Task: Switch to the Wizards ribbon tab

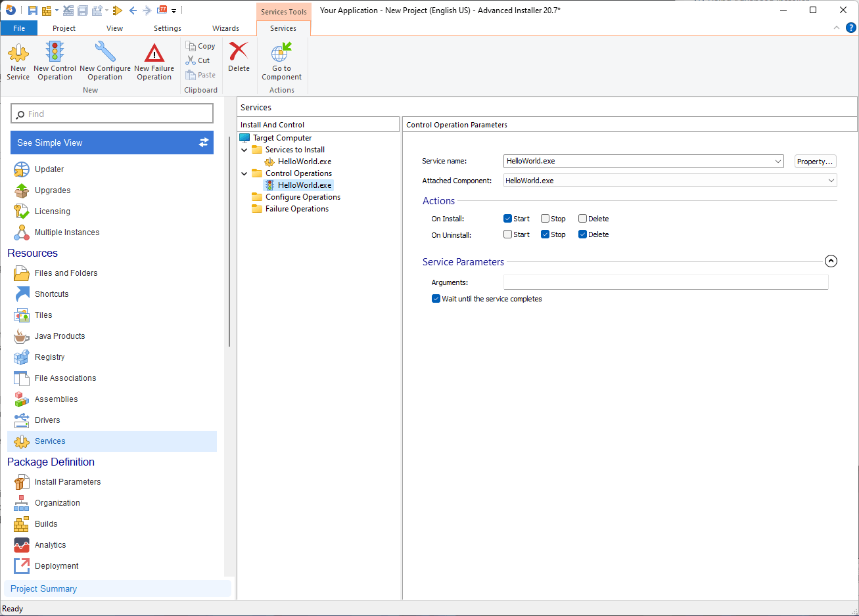Action: pos(225,28)
